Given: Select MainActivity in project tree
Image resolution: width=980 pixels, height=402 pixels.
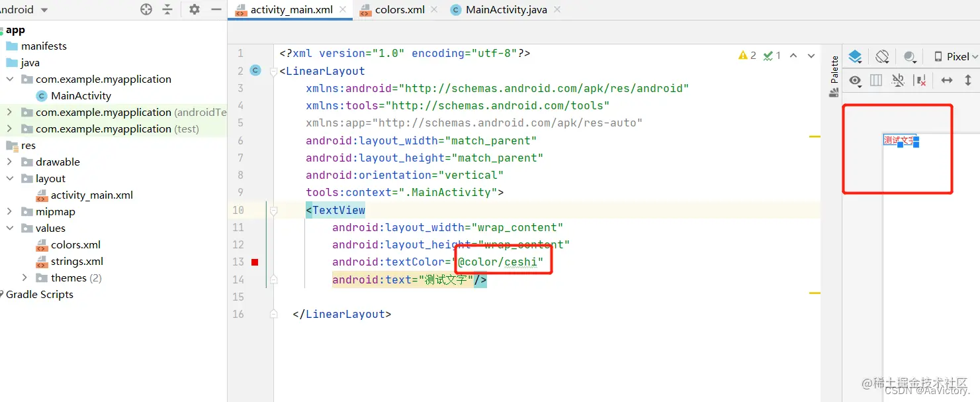Looking at the screenshot, I should point(81,95).
